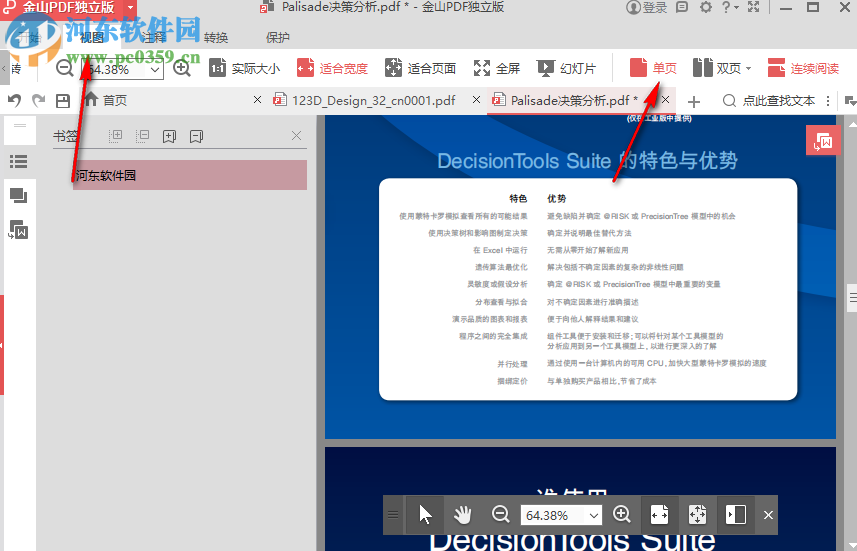Open the top toolbar zoom percentage dropdown
The width and height of the screenshot is (857, 551).
155,69
